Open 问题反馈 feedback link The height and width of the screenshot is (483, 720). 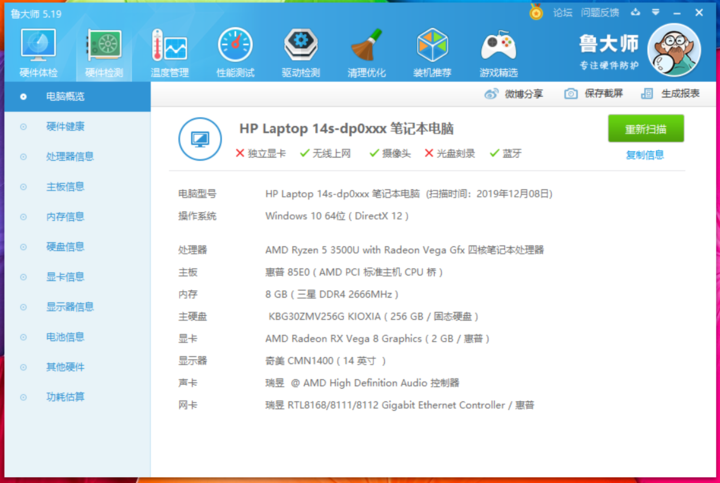pos(600,13)
